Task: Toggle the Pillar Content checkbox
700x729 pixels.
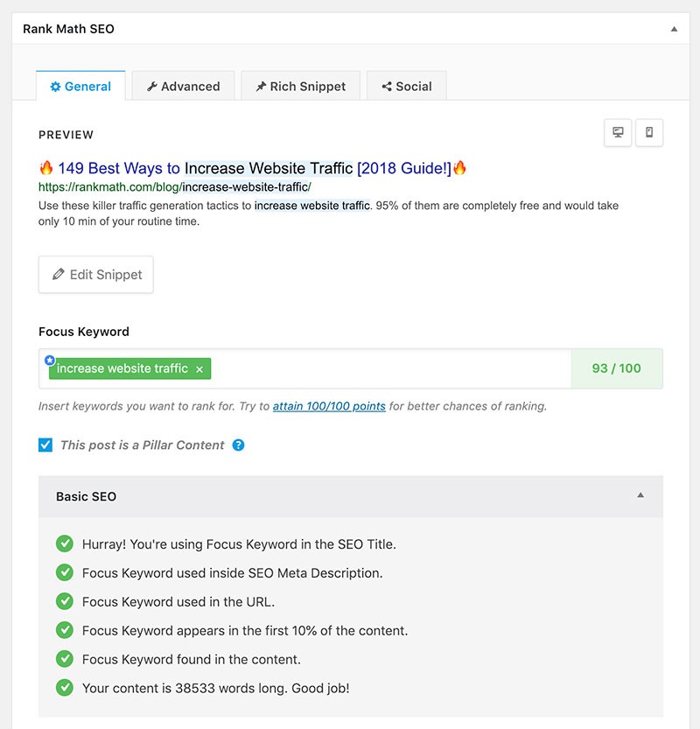Action: 45,445
